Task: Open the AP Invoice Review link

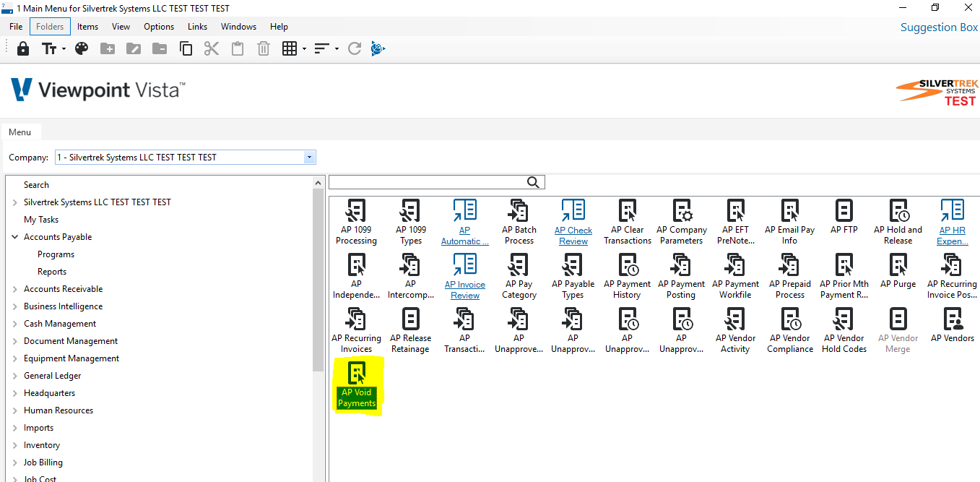Action: [465, 277]
